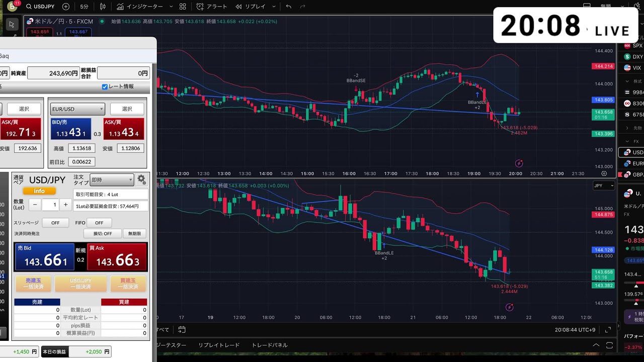Open the chart layout grid templates icon
644x362 pixels.
183,7
